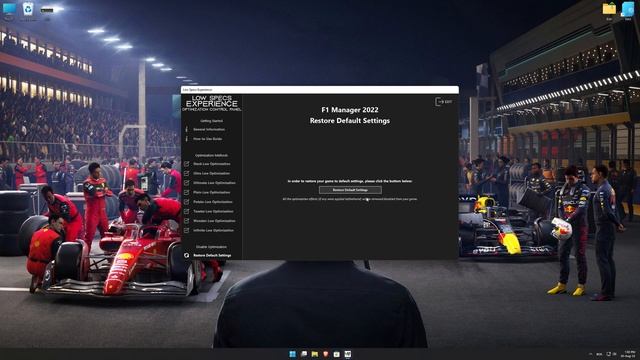Select Toaster Low Optimization method
The image size is (640, 360).
tap(213, 211)
